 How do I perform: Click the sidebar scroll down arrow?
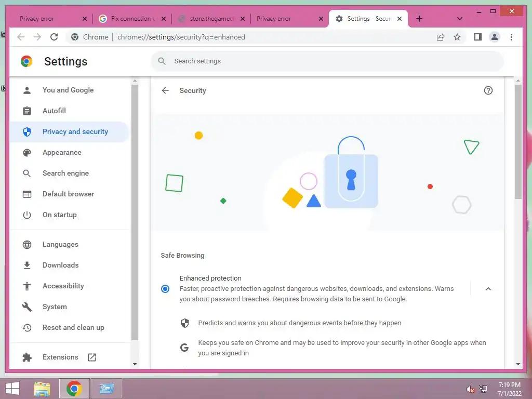click(135, 364)
